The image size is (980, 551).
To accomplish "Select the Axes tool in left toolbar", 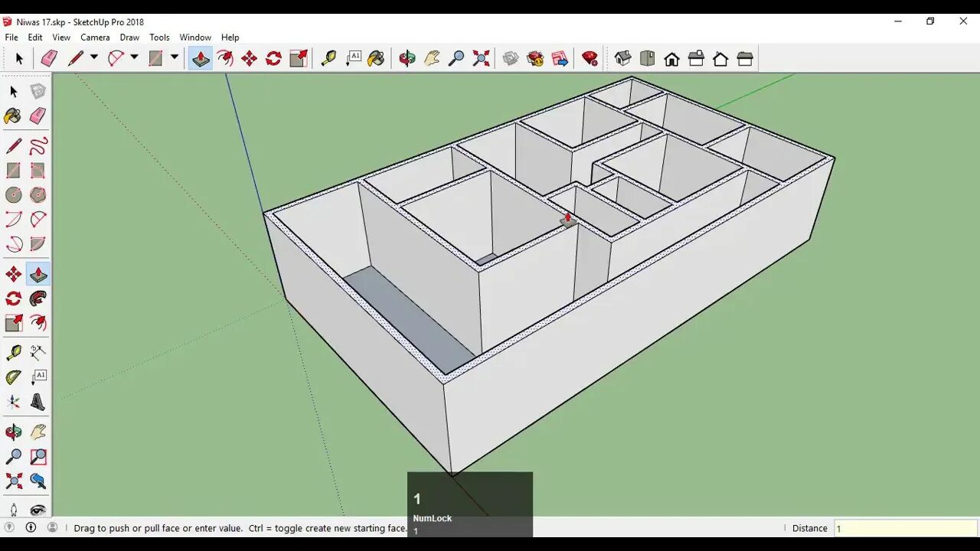I will pyautogui.click(x=13, y=402).
